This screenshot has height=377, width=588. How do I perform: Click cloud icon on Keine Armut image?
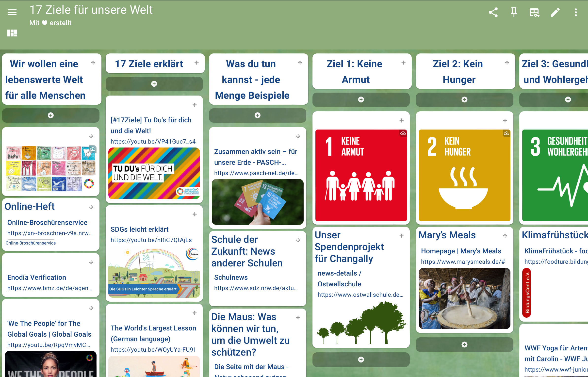[403, 133]
